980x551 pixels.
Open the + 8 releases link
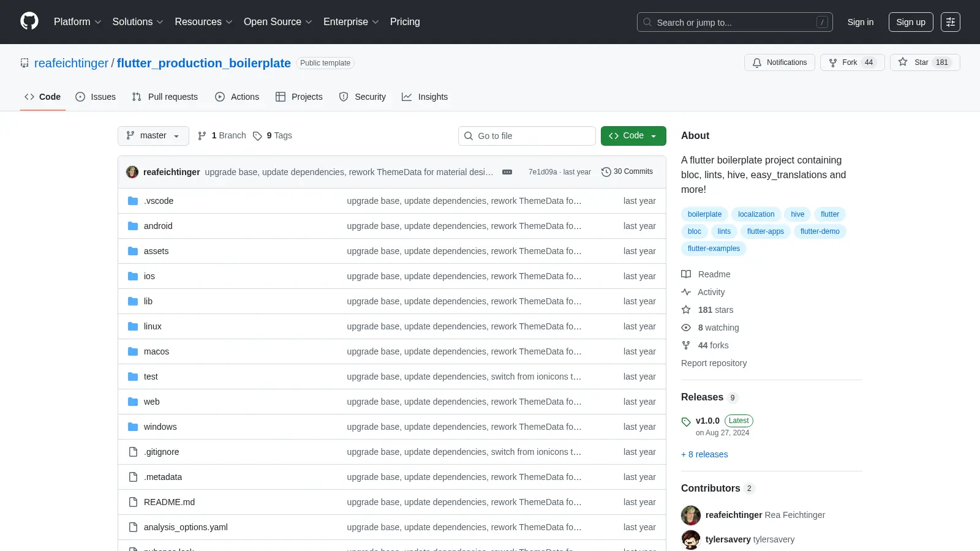pyautogui.click(x=704, y=454)
